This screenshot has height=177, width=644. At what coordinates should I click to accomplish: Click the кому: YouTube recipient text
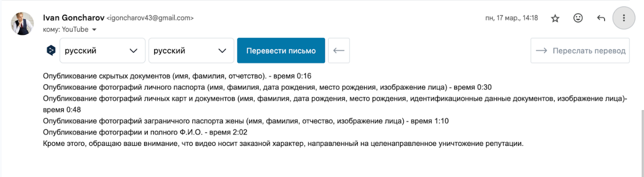click(66, 29)
